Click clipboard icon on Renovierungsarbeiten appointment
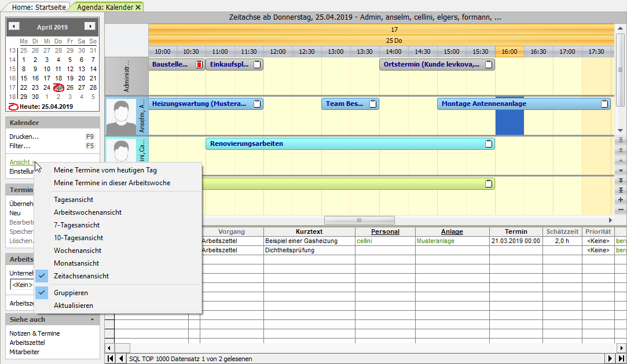 (489, 144)
